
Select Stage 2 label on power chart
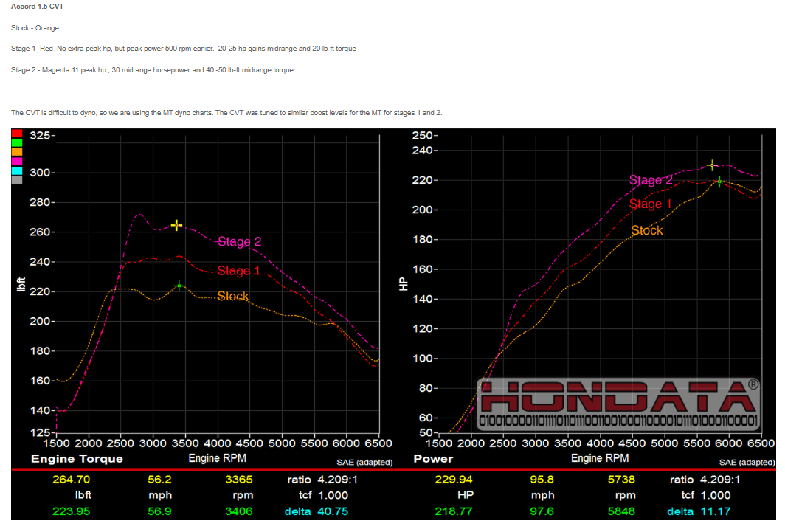pos(651,180)
